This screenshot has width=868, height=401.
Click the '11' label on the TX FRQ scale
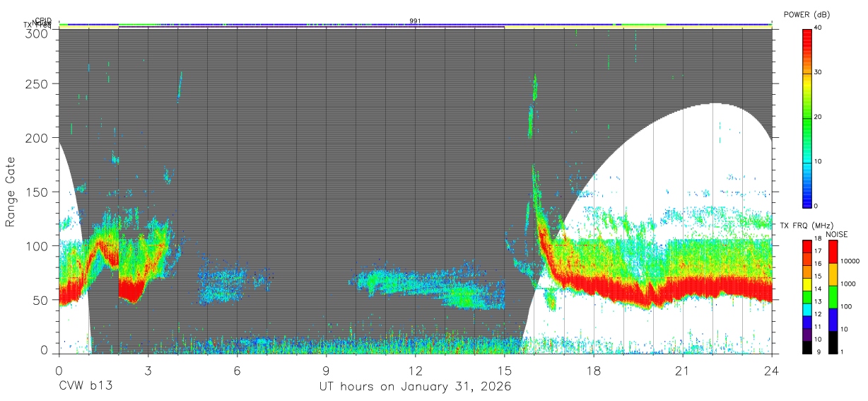[x=818, y=327]
